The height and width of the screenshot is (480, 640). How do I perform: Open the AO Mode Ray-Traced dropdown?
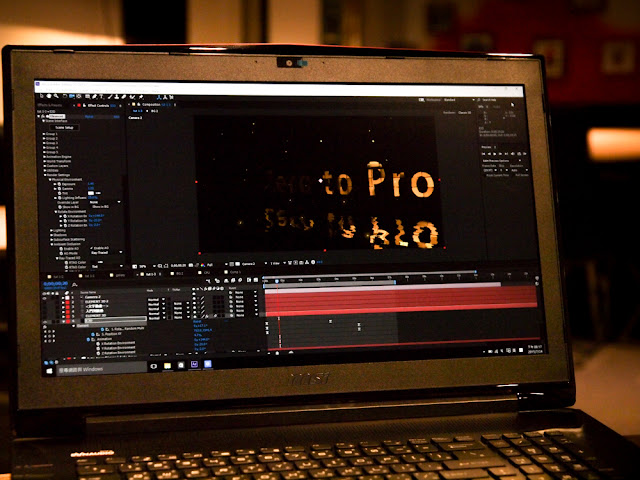click(x=106, y=253)
